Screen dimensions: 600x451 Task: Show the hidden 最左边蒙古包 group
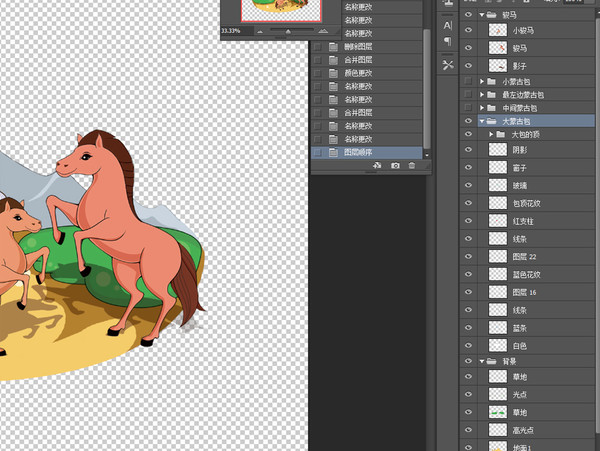point(468,94)
